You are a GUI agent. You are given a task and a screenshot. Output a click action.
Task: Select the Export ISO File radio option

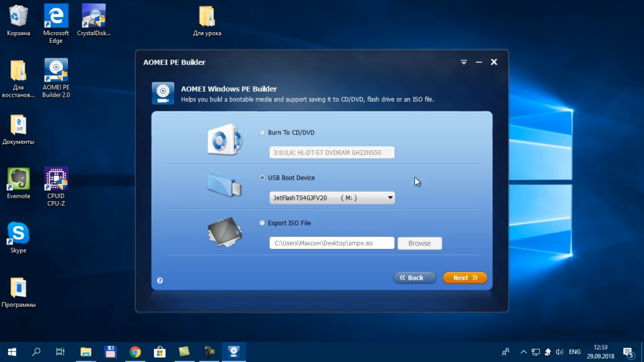tap(262, 223)
